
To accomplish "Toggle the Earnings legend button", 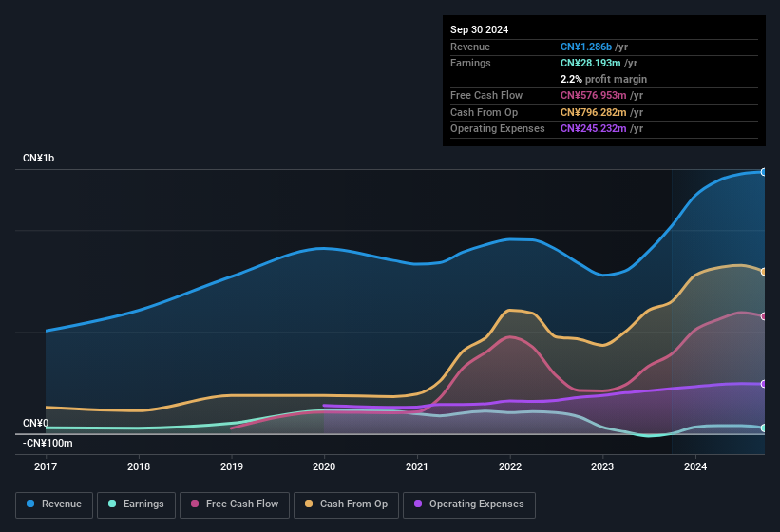I will tap(136, 504).
